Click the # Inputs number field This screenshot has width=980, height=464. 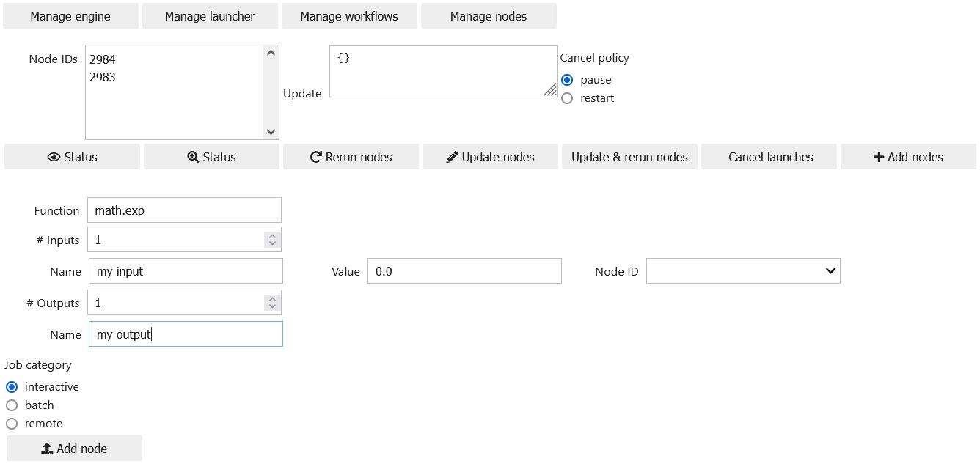pyautogui.click(x=184, y=240)
